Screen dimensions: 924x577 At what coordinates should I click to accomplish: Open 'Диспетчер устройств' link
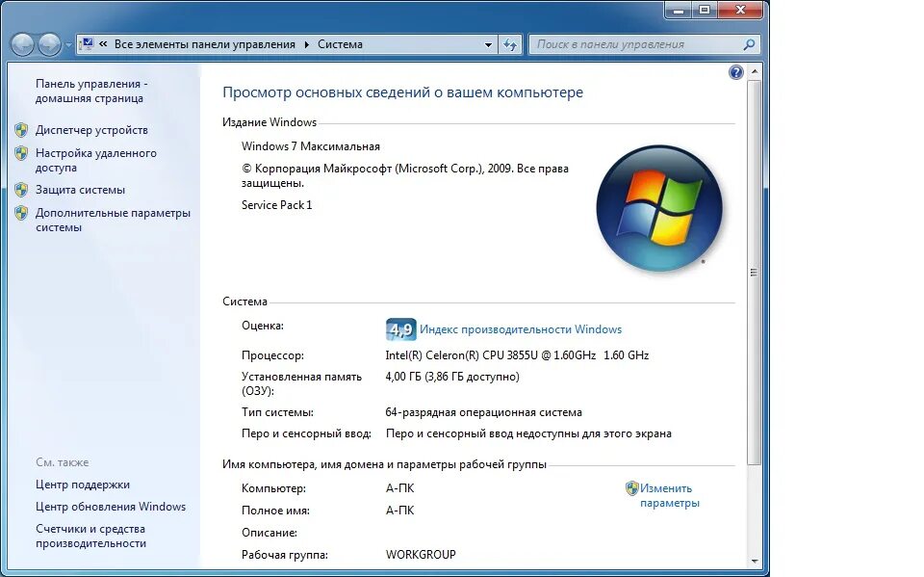point(91,130)
